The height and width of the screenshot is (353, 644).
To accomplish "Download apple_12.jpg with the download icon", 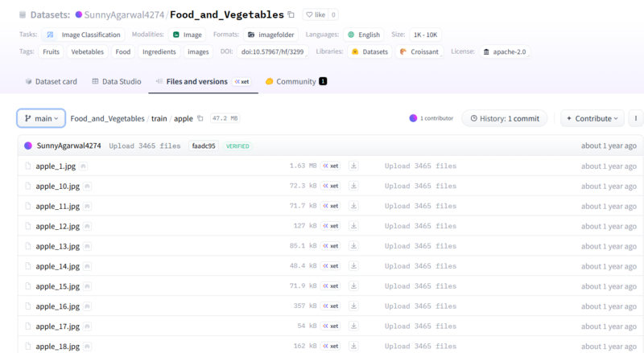I will [353, 226].
